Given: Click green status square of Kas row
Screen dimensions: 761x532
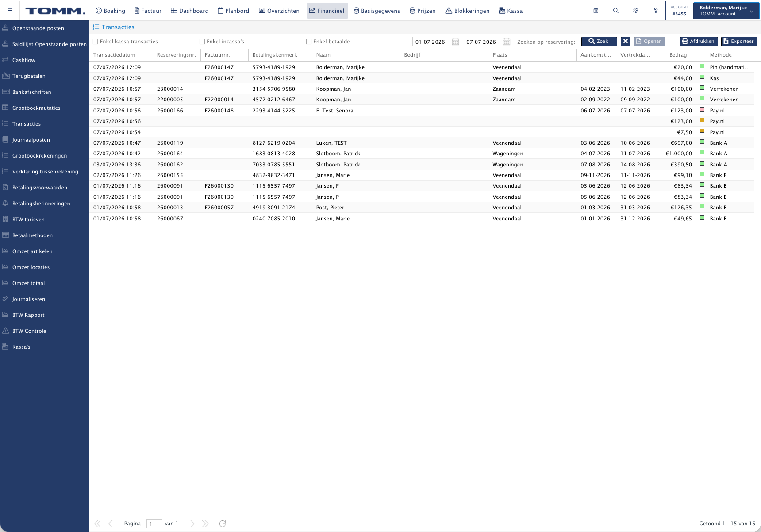Looking at the screenshot, I should tap(702, 77).
